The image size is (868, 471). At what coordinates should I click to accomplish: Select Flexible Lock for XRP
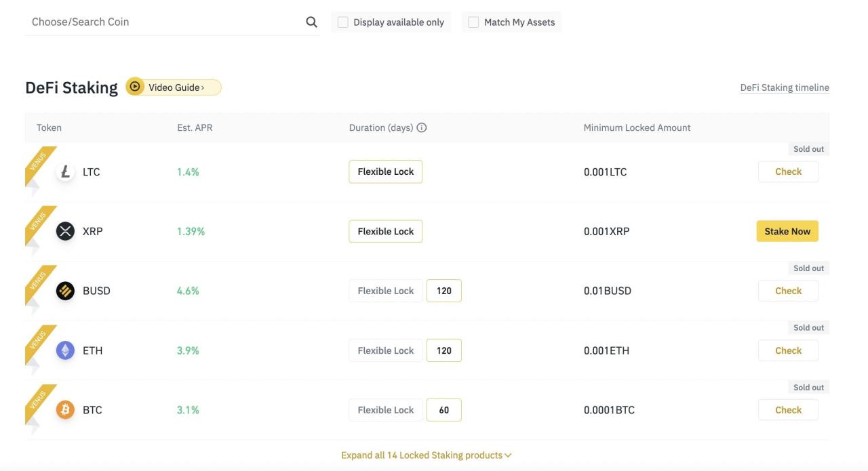point(385,230)
